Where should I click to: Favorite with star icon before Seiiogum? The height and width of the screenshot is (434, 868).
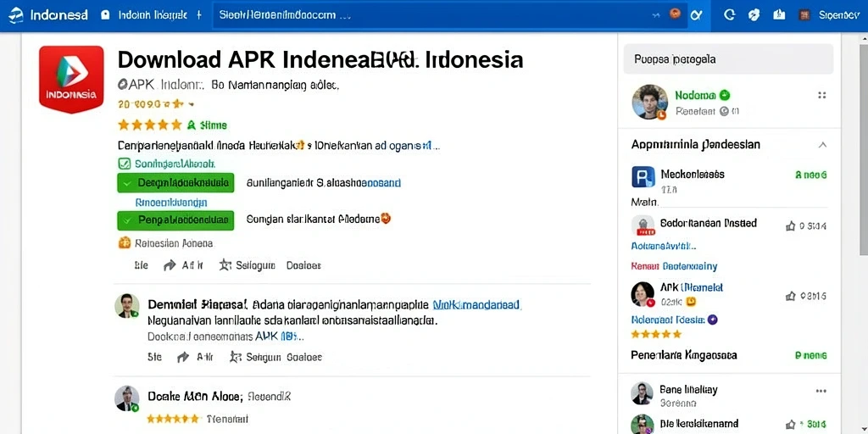225,265
